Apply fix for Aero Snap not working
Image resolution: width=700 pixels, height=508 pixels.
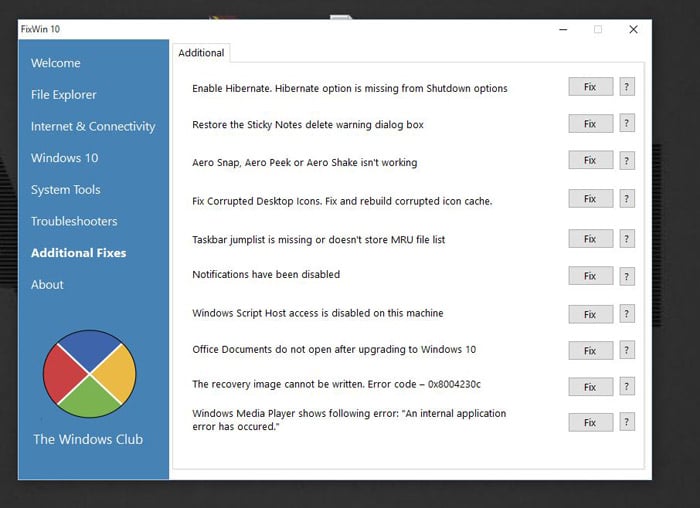591,160
